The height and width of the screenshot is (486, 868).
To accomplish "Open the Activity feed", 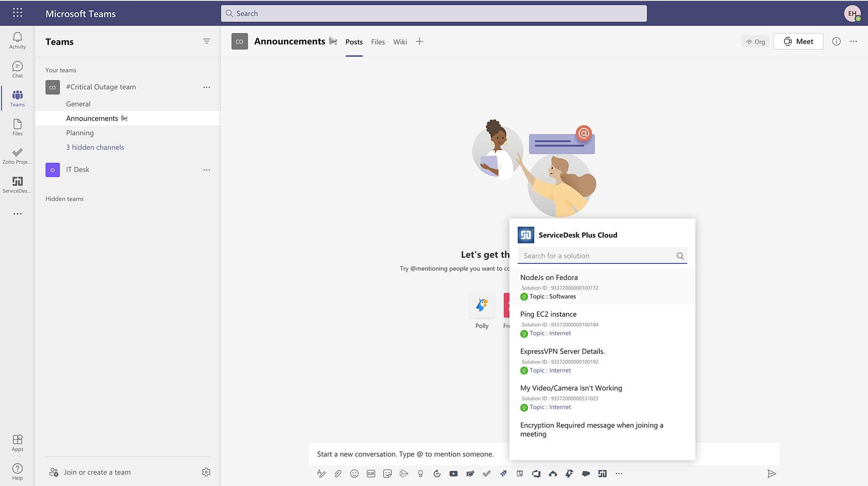I will coord(17,41).
